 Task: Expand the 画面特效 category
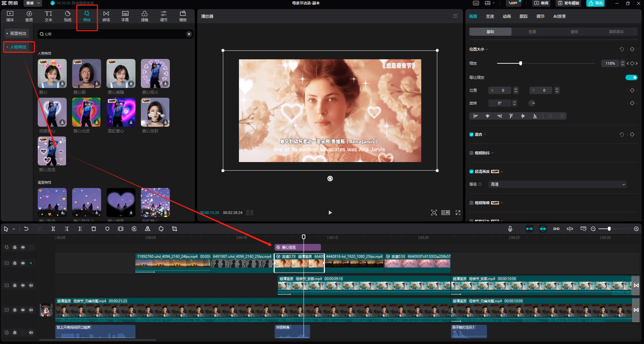click(x=17, y=34)
